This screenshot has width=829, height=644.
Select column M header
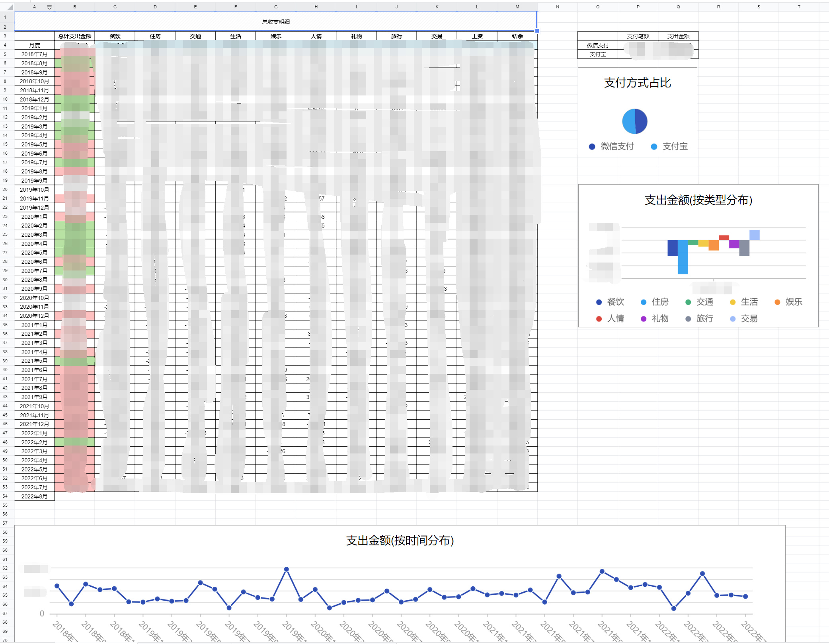[x=517, y=7]
